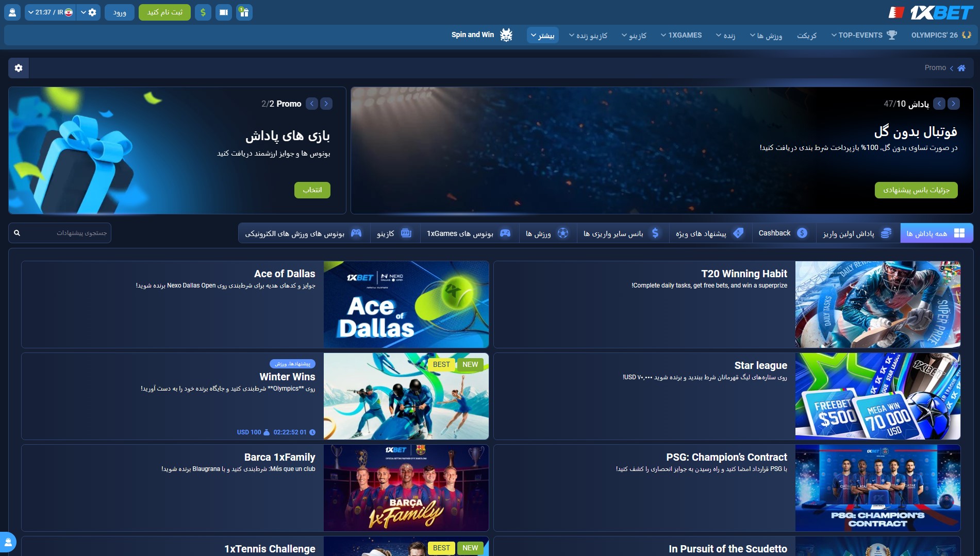This screenshot has width=980, height=556.
Task: Open the user profile icon in header
Action: click(12, 12)
